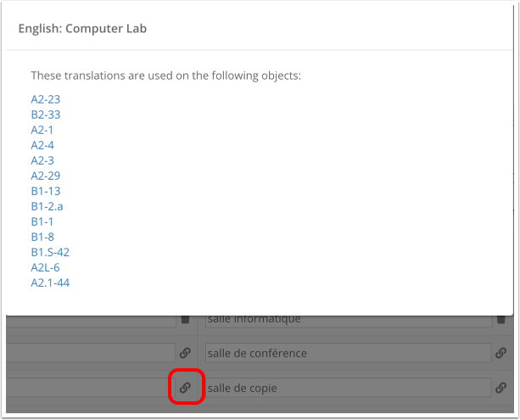Follow the A2-1 link
The width and height of the screenshot is (520, 420).
[42, 130]
